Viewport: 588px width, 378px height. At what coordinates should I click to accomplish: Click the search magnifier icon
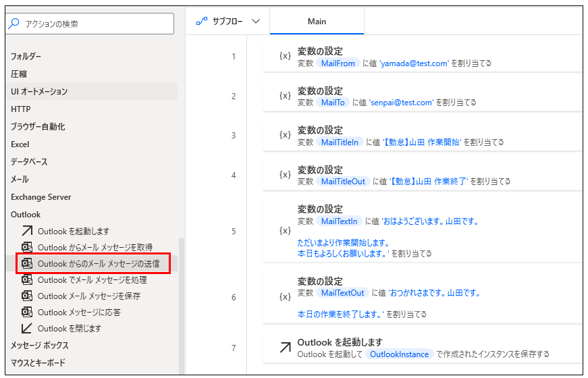14,23
